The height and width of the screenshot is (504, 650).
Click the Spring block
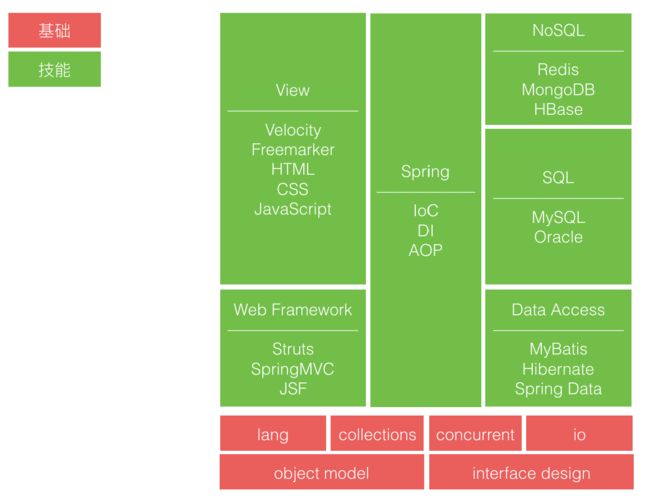[425, 210]
